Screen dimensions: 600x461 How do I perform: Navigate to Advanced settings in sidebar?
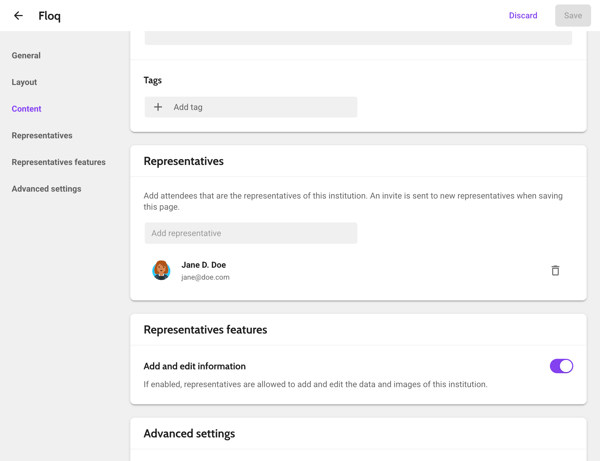click(x=46, y=189)
